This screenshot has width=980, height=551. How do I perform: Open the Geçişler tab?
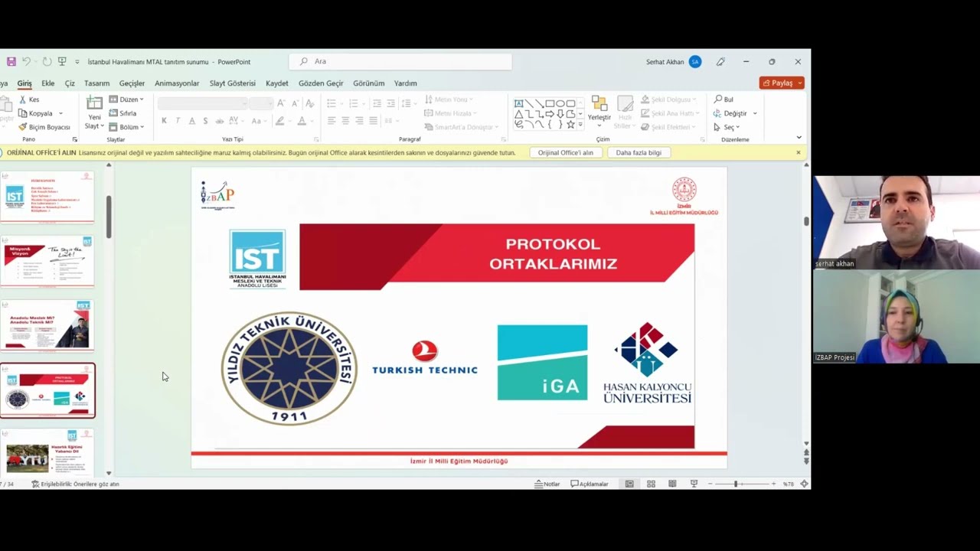coord(132,83)
